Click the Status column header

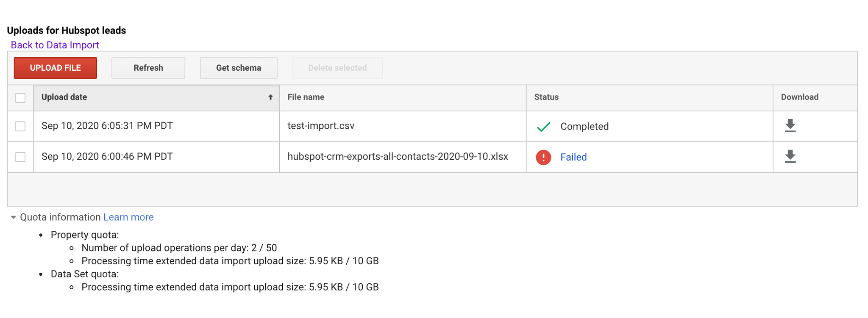tap(546, 97)
